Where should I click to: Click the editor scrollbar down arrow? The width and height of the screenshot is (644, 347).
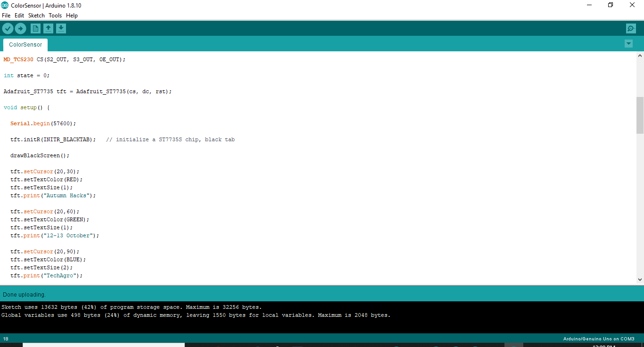[640, 280]
